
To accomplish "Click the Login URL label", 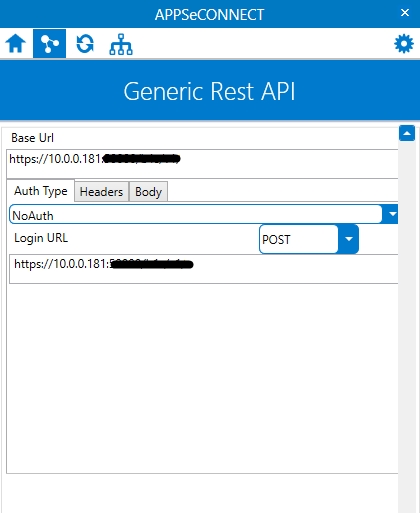I will point(41,238).
